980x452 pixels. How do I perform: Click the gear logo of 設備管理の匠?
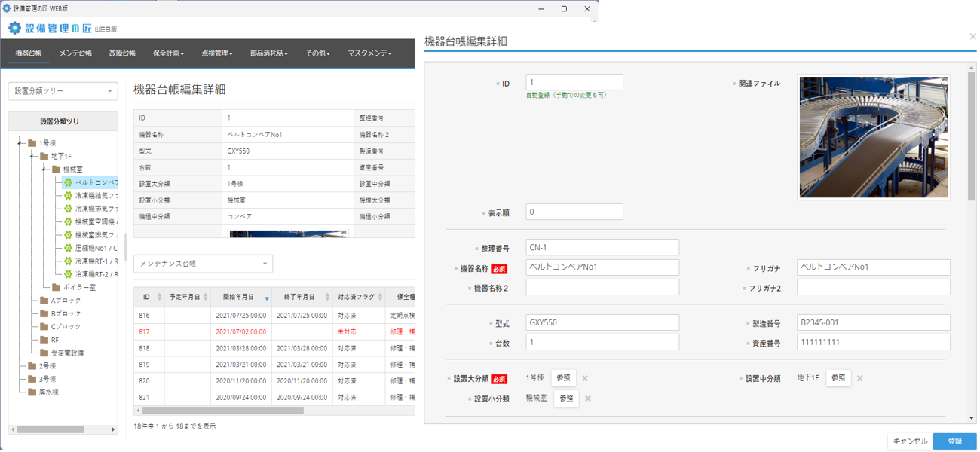click(x=15, y=29)
